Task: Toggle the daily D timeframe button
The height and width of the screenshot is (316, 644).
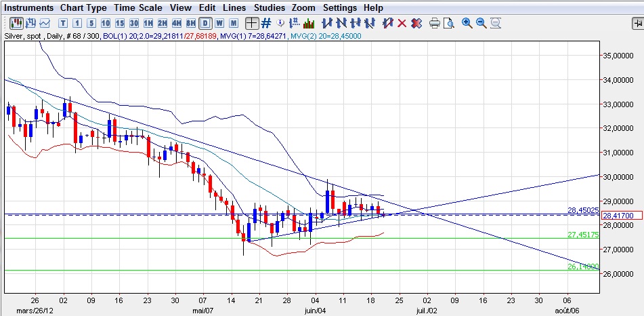Action: pos(205,23)
